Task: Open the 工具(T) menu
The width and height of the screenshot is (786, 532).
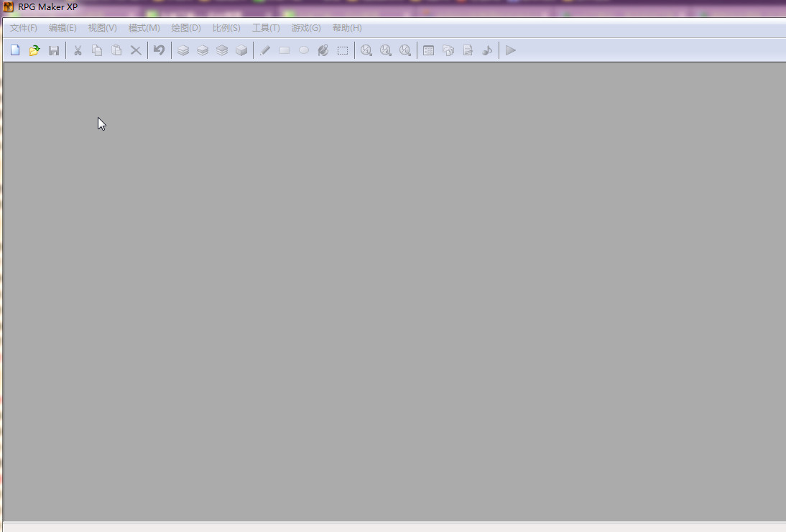Action: [266, 28]
